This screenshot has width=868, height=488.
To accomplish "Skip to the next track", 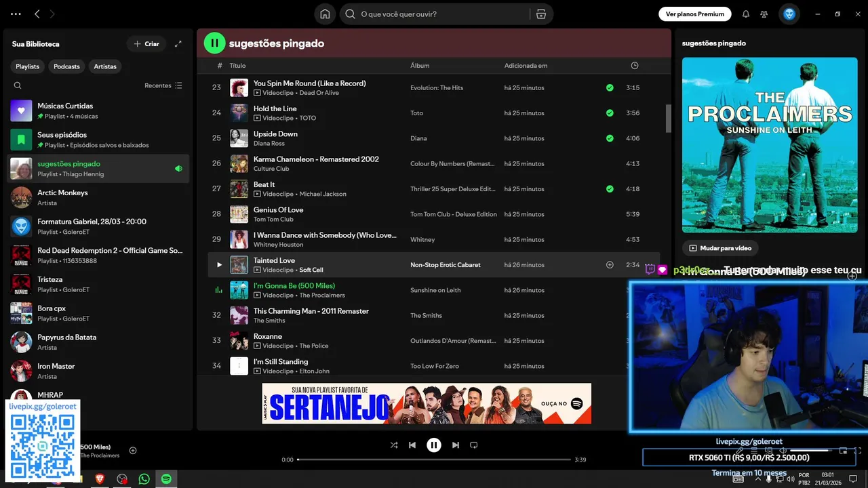I will (x=456, y=445).
